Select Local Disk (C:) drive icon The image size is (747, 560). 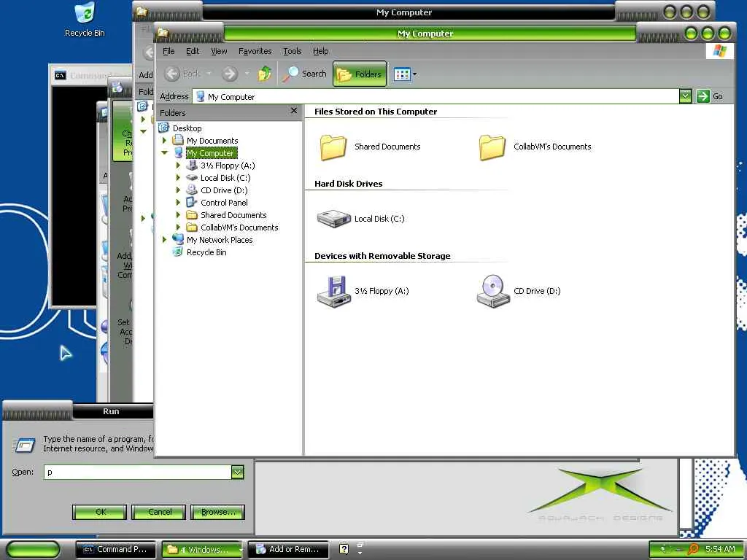coord(333,219)
